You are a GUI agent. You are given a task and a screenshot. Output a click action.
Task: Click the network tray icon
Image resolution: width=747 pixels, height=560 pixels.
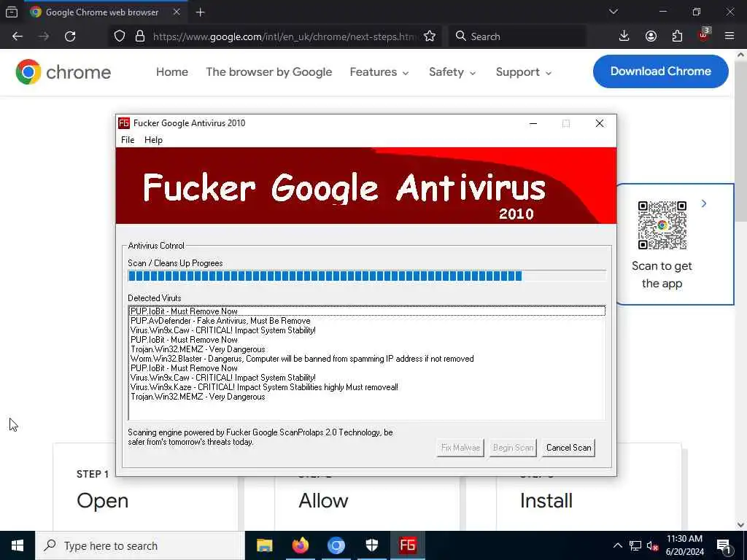(635, 545)
